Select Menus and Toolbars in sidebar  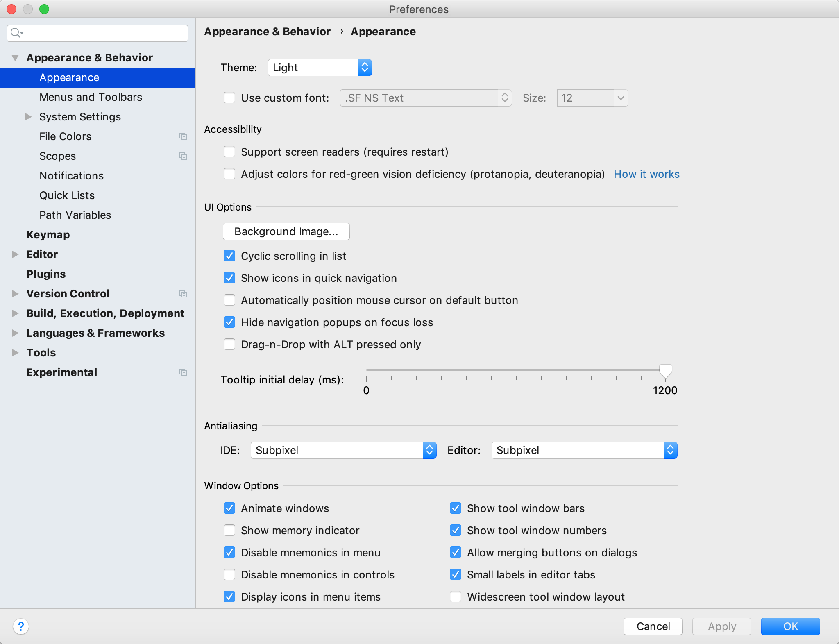point(91,97)
